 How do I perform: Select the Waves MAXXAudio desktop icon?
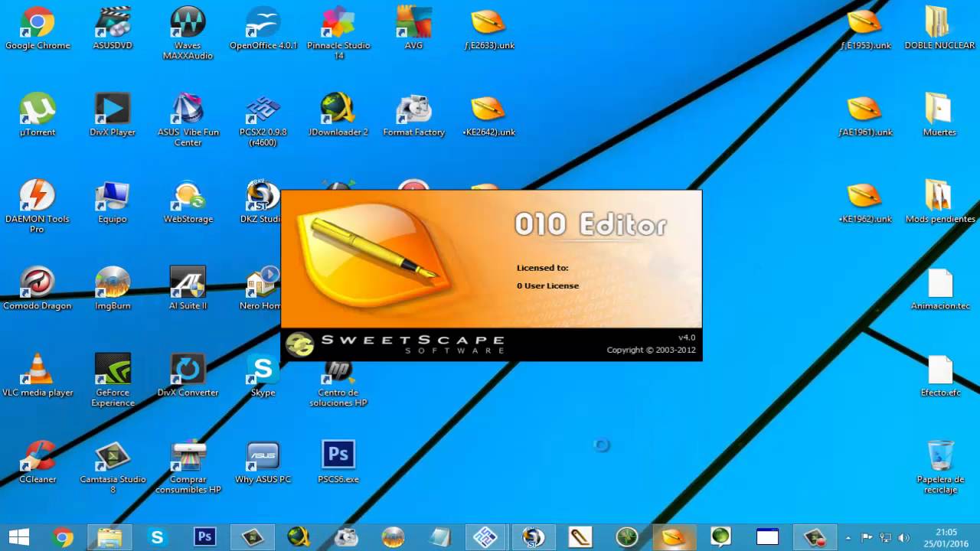point(188,33)
